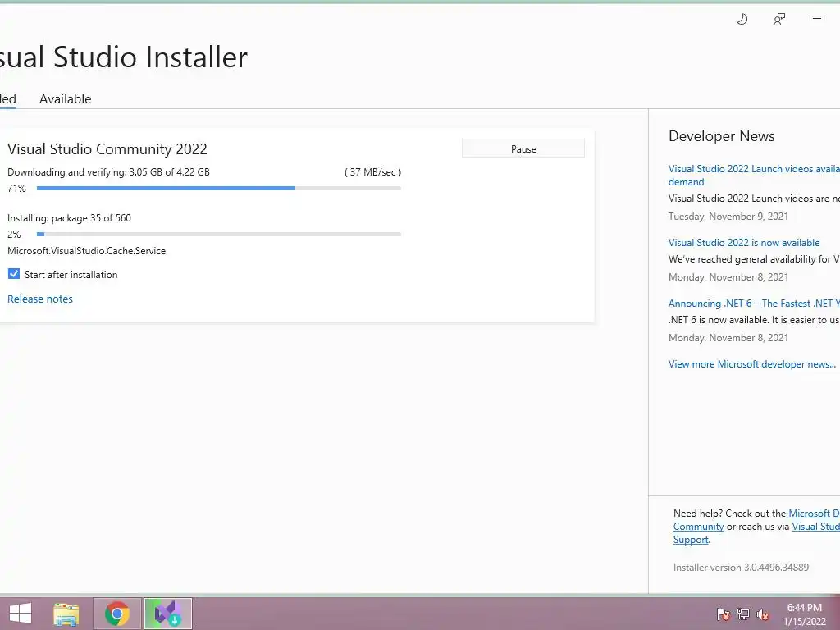The image size is (840, 630).
Task: Open Visual Studio 2022 Launch videos article
Action: pyautogui.click(x=754, y=176)
